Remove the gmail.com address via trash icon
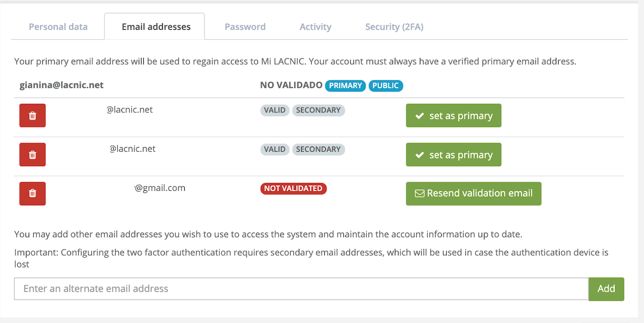Image resolution: width=644 pixels, height=323 pixels. (32, 194)
